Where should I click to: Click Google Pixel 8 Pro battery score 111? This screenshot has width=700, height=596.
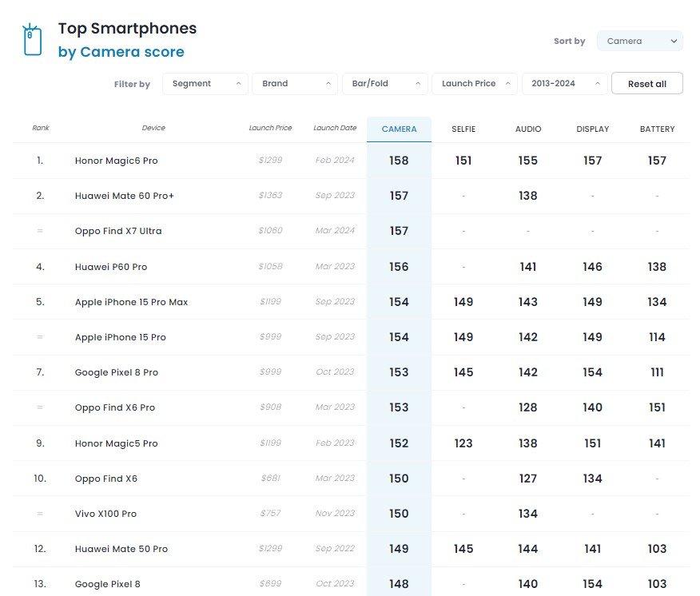pyautogui.click(x=657, y=372)
